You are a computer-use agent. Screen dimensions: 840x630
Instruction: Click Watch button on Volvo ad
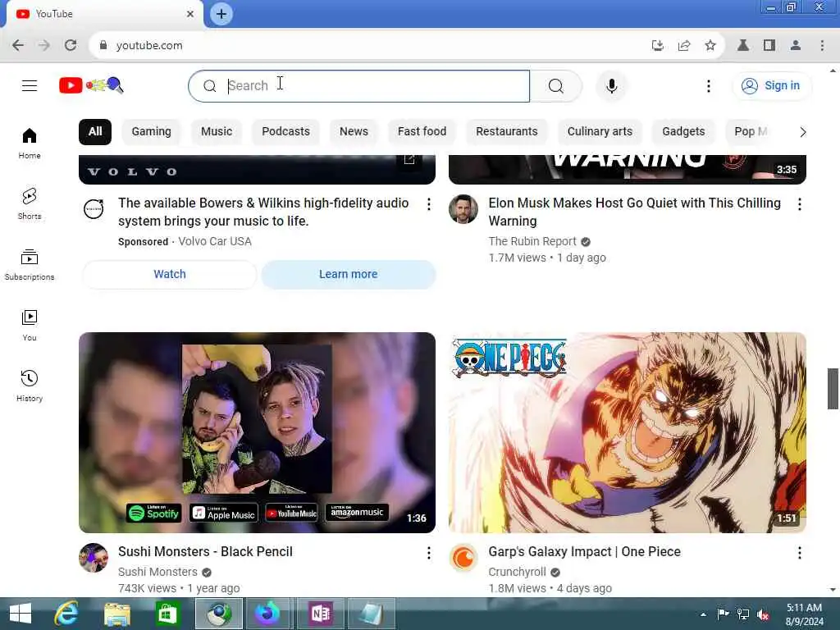(x=170, y=274)
